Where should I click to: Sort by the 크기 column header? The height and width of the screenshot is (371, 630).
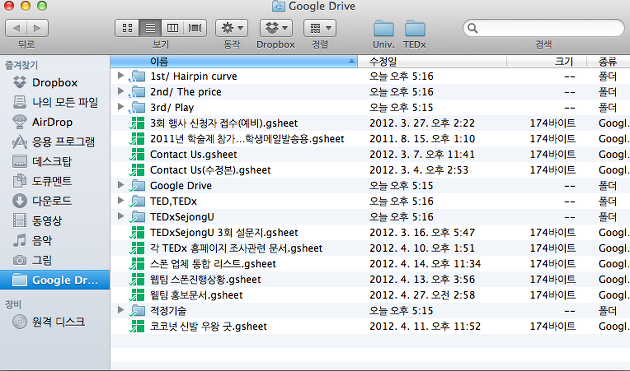click(x=546, y=61)
